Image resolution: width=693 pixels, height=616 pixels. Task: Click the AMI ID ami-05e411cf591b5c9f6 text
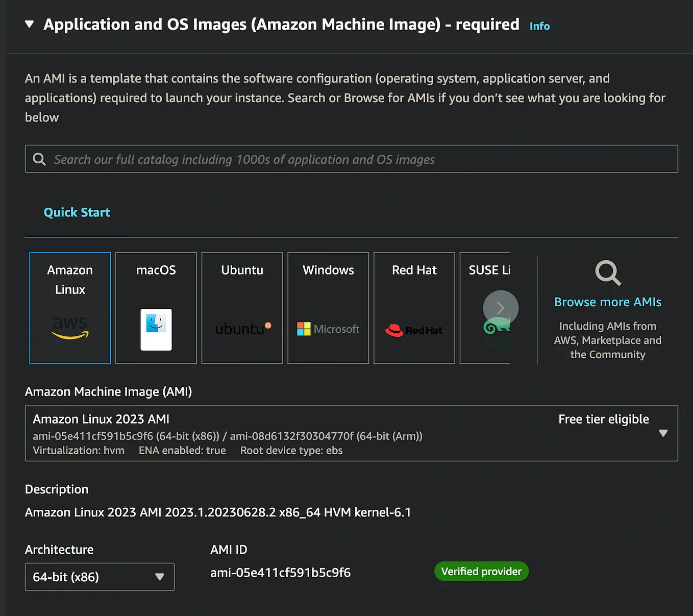pyautogui.click(x=280, y=573)
